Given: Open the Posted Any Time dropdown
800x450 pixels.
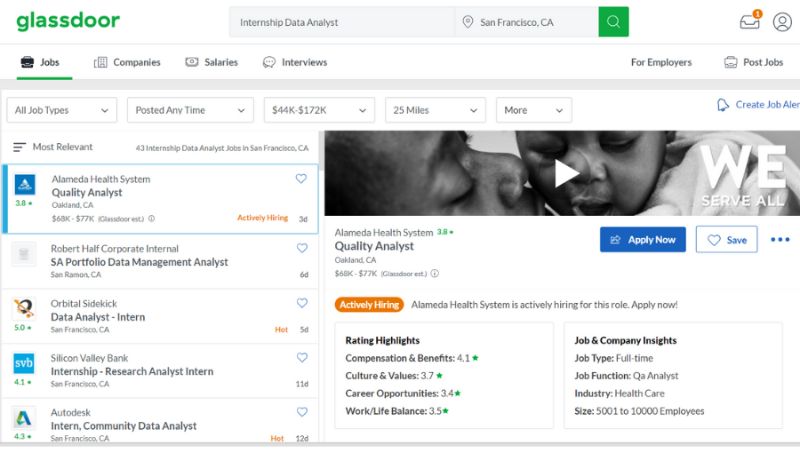Looking at the screenshot, I should 190,110.
